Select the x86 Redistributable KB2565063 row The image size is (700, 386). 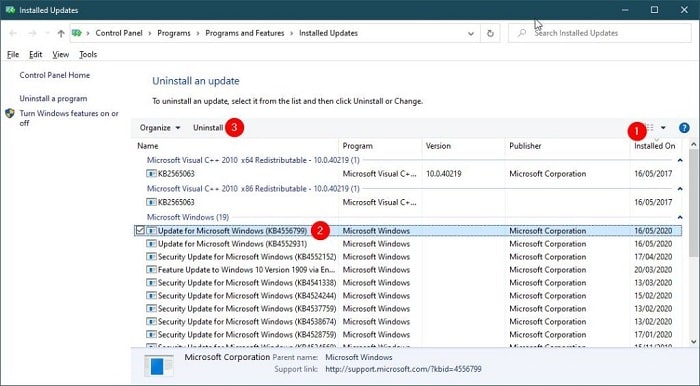tap(408, 202)
